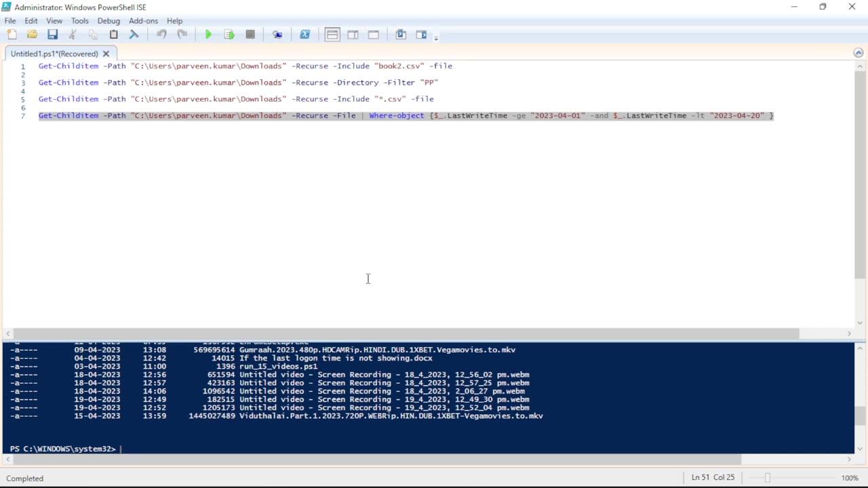Show the Command Window icon

[x=401, y=35]
